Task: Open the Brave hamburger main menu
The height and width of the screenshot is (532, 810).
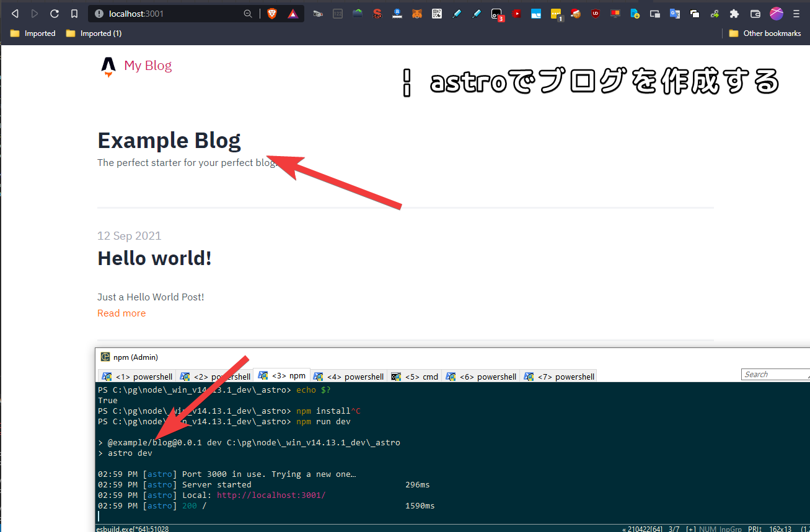Action: click(796, 14)
